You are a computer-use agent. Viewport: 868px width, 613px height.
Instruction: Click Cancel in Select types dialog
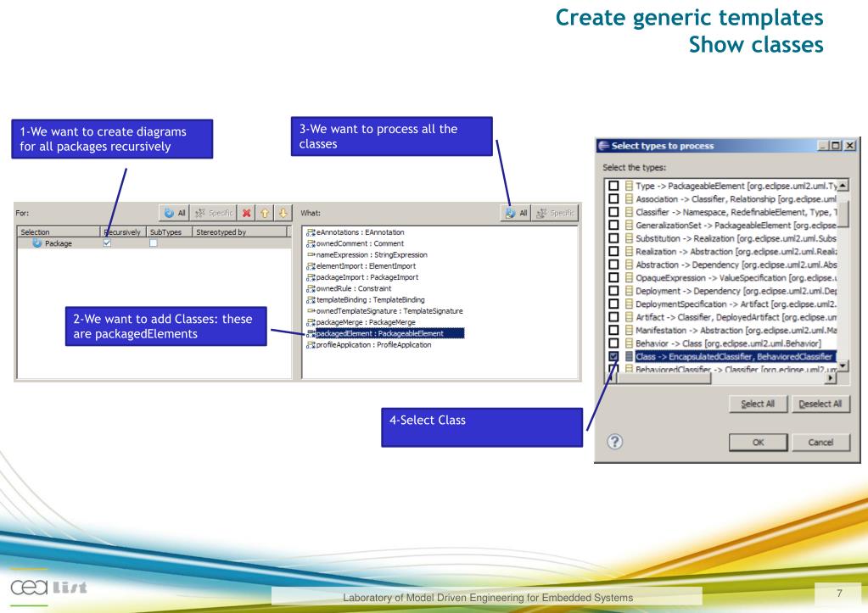(820, 442)
